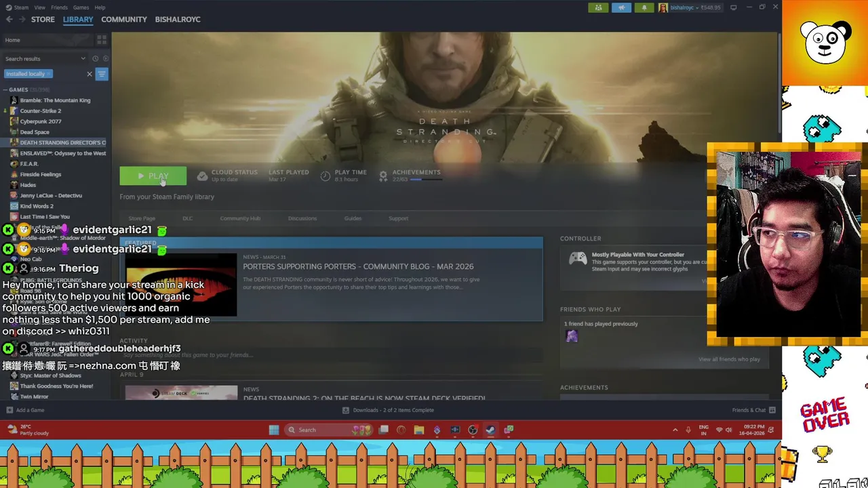Screen dimensions: 868x488
Task: Open the View menu
Action: tap(40, 7)
